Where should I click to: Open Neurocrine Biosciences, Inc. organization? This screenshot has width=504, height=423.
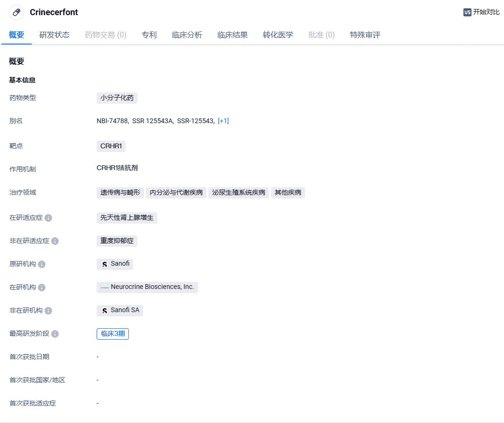147,288
